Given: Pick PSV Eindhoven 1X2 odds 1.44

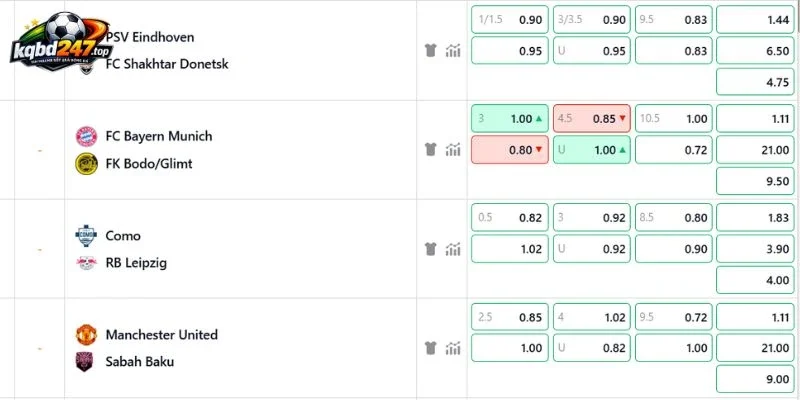Looking at the screenshot, I should 755,20.
